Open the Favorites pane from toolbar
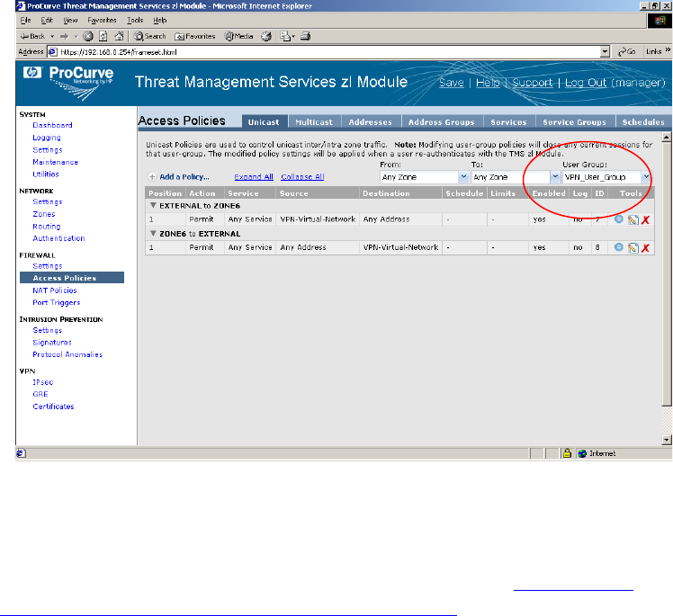 pyautogui.click(x=195, y=37)
